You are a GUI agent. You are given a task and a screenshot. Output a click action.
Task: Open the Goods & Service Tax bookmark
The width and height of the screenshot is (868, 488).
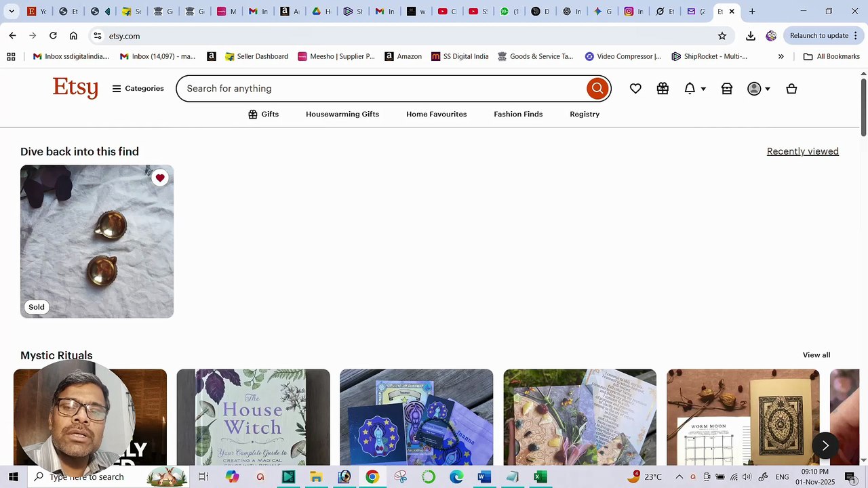[x=536, y=56]
